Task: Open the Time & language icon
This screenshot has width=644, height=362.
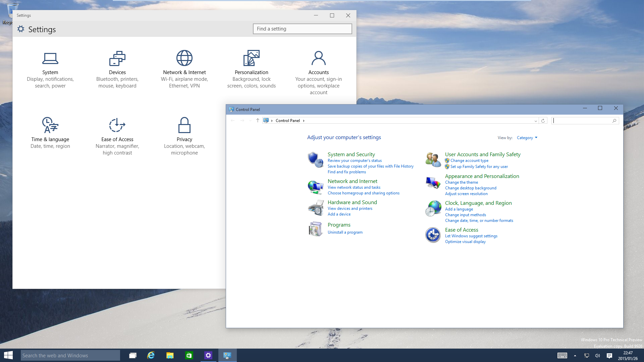Action: pyautogui.click(x=50, y=125)
